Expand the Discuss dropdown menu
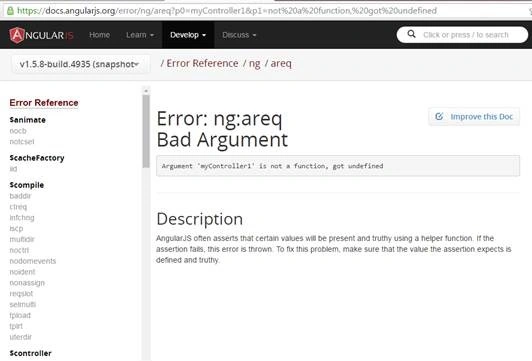 pyautogui.click(x=239, y=35)
